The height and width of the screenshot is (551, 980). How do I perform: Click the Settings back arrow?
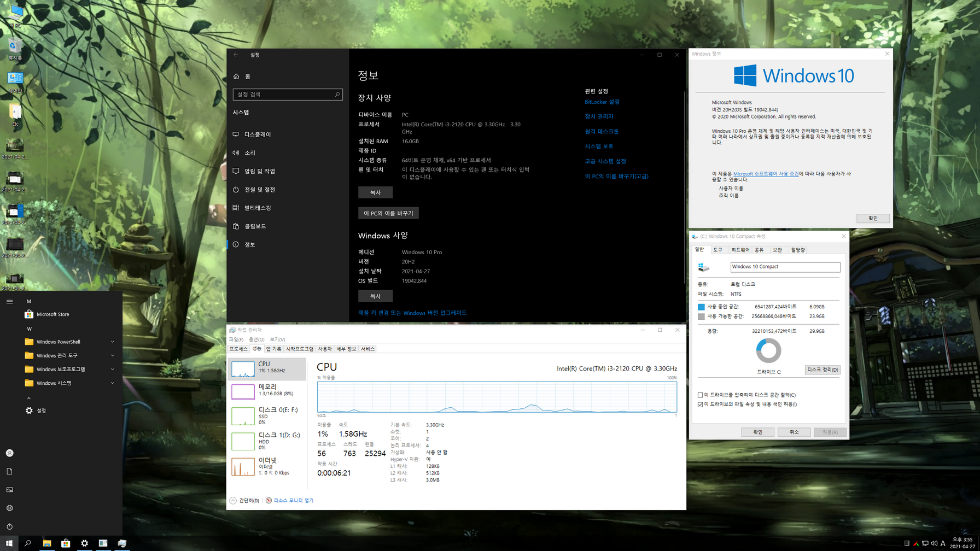(x=236, y=55)
